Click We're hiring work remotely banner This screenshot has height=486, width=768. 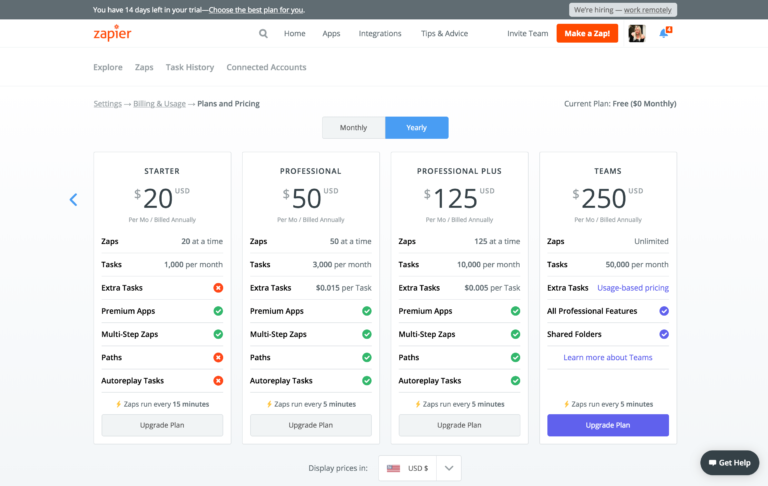[623, 10]
